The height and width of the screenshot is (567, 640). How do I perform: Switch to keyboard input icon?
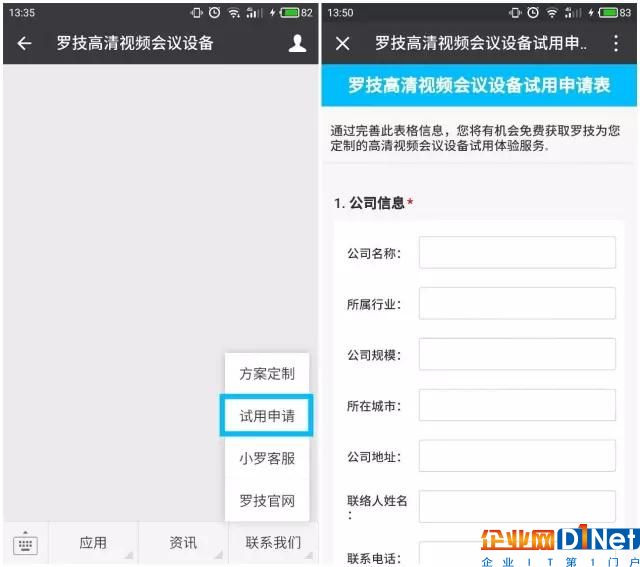(x=25, y=544)
